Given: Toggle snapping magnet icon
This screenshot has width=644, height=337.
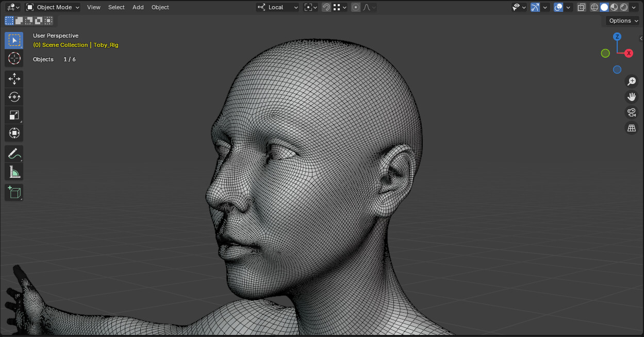Looking at the screenshot, I should 326,7.
